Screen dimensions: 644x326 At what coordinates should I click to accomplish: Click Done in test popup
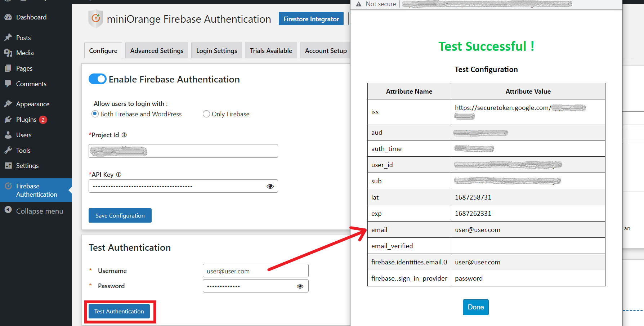point(476,307)
